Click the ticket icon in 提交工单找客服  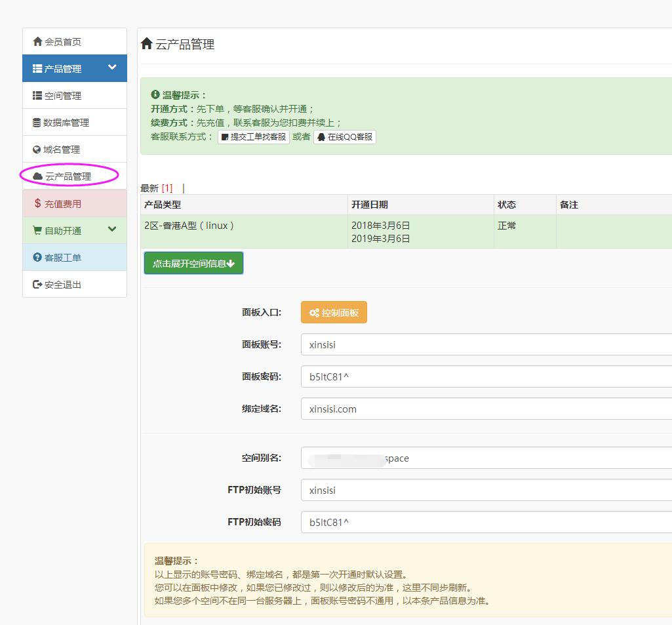(225, 137)
